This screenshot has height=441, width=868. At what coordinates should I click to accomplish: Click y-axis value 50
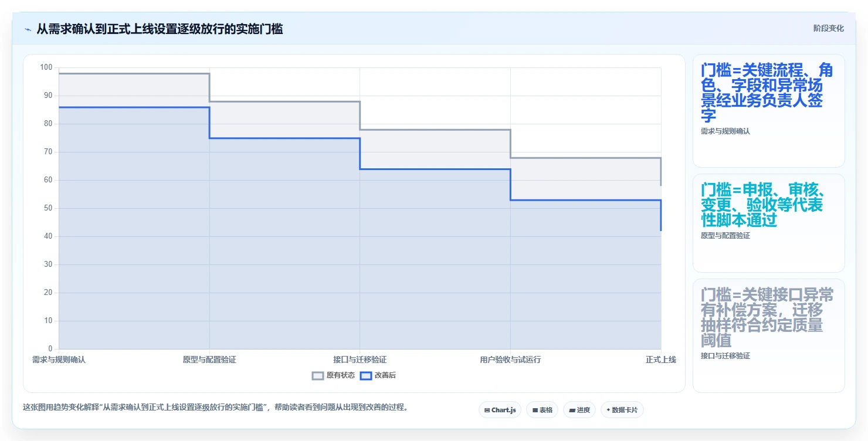[48, 208]
